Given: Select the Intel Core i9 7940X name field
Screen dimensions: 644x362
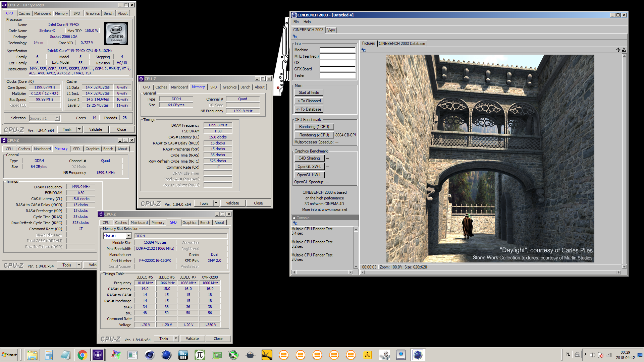Looking at the screenshot, I should pos(64,24).
